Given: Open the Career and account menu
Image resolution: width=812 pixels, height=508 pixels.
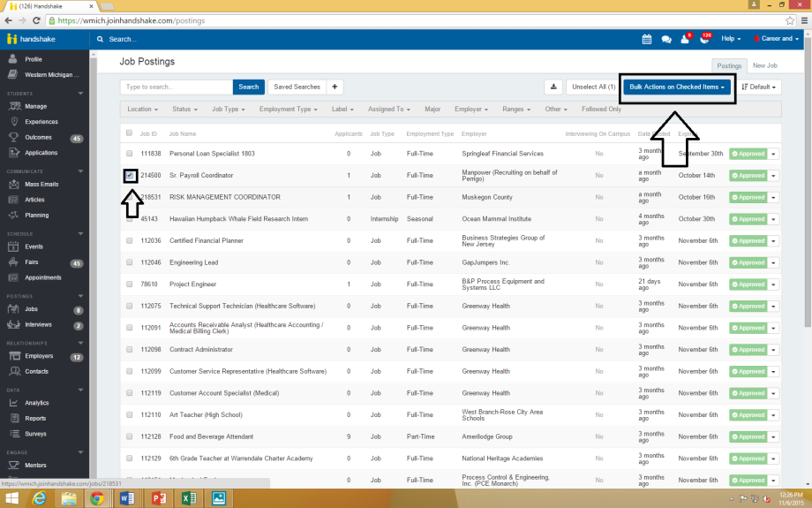Looking at the screenshot, I should tap(776, 39).
